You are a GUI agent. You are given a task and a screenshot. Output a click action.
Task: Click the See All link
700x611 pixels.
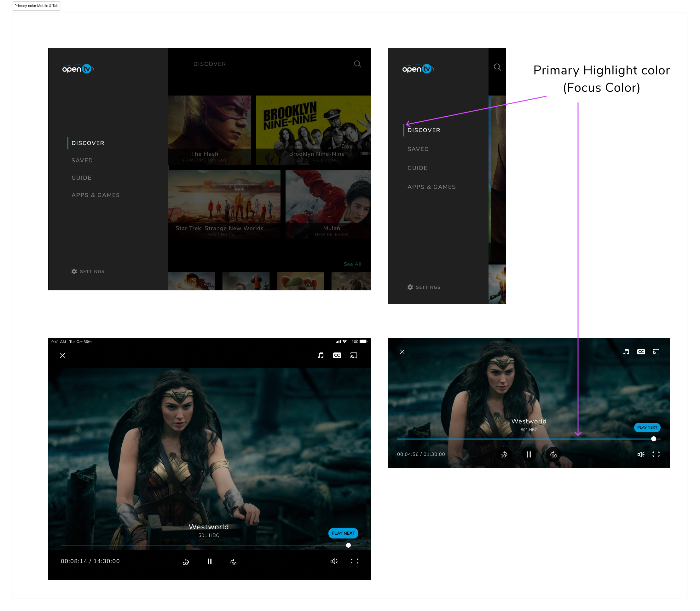click(x=352, y=264)
